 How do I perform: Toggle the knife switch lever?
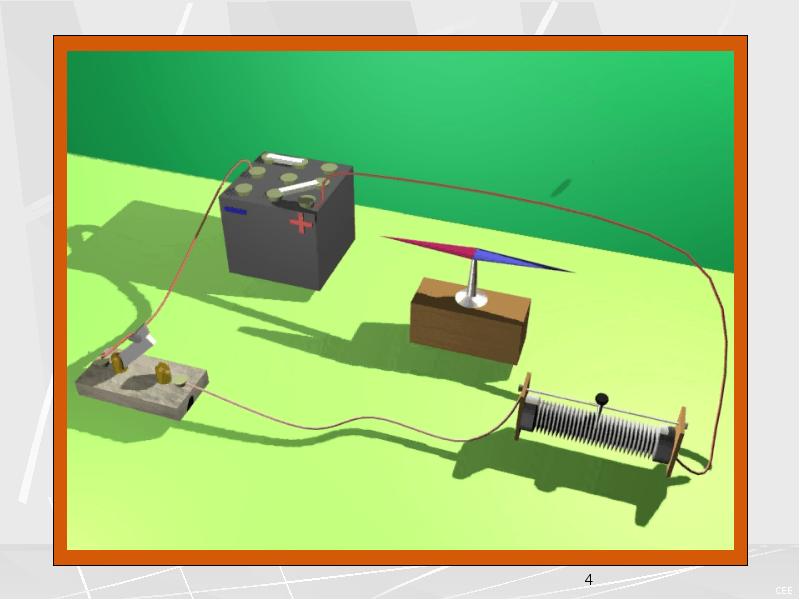point(140,342)
